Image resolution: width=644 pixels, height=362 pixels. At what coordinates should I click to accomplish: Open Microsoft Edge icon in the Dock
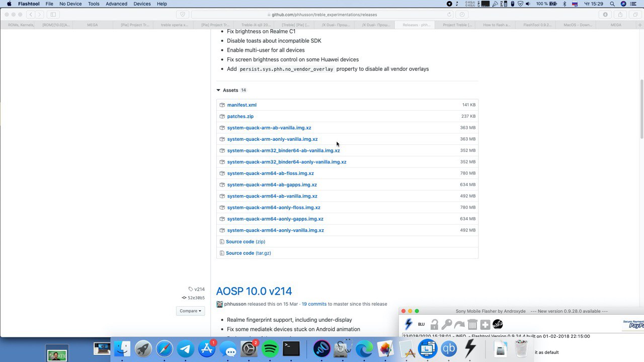click(x=364, y=348)
